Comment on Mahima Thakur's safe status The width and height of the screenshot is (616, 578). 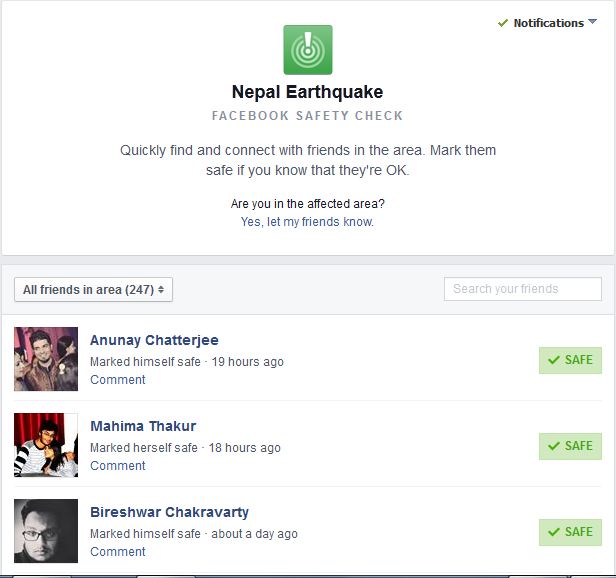pos(118,466)
